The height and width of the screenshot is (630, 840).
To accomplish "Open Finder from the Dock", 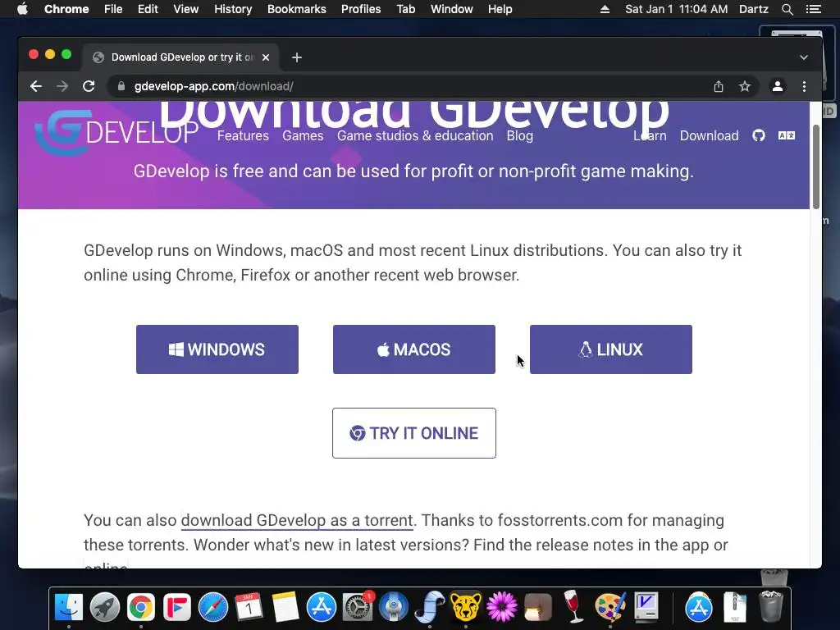I will [x=69, y=607].
